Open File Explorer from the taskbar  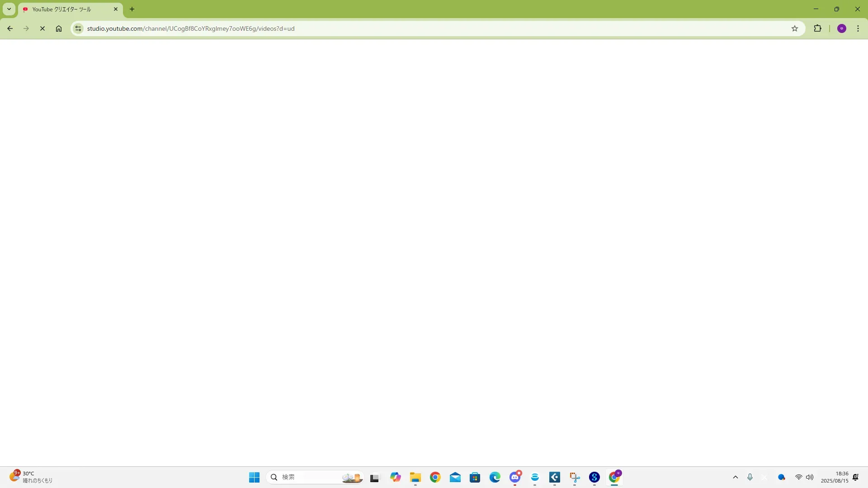click(x=415, y=477)
